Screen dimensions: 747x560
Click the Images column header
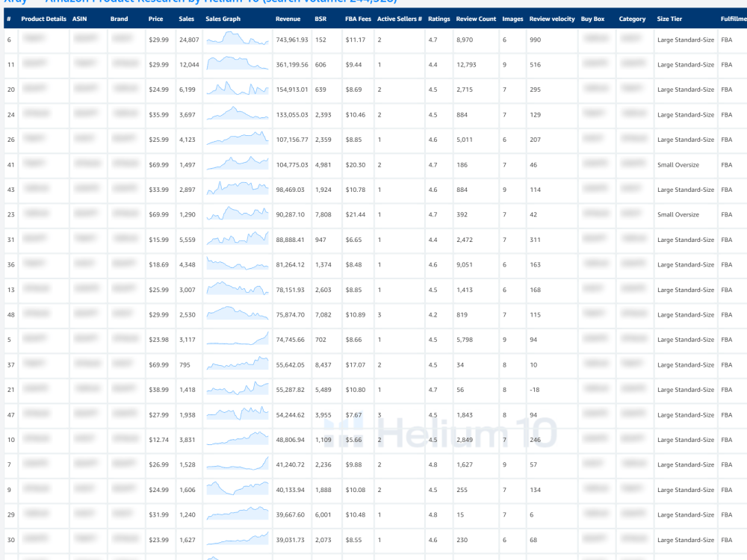512,19
